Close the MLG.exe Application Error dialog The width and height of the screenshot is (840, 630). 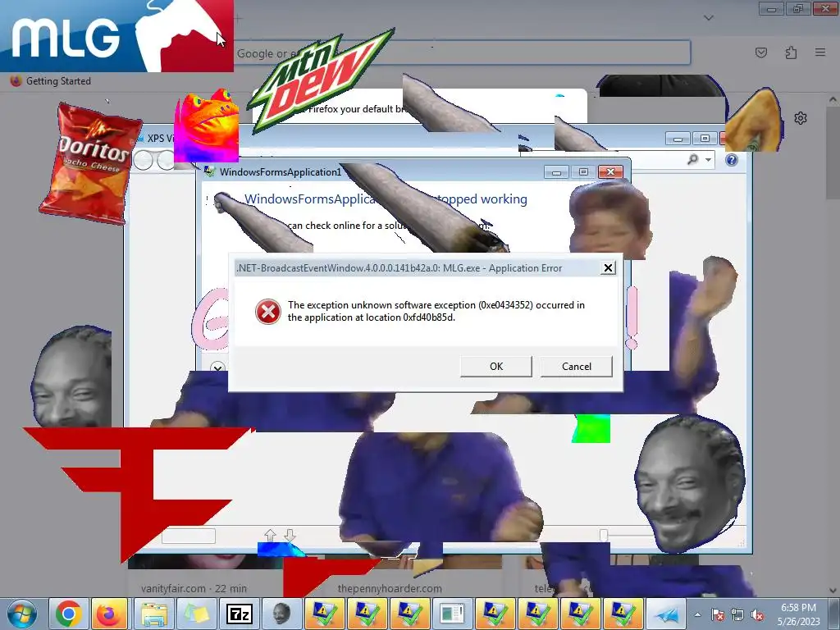608,268
